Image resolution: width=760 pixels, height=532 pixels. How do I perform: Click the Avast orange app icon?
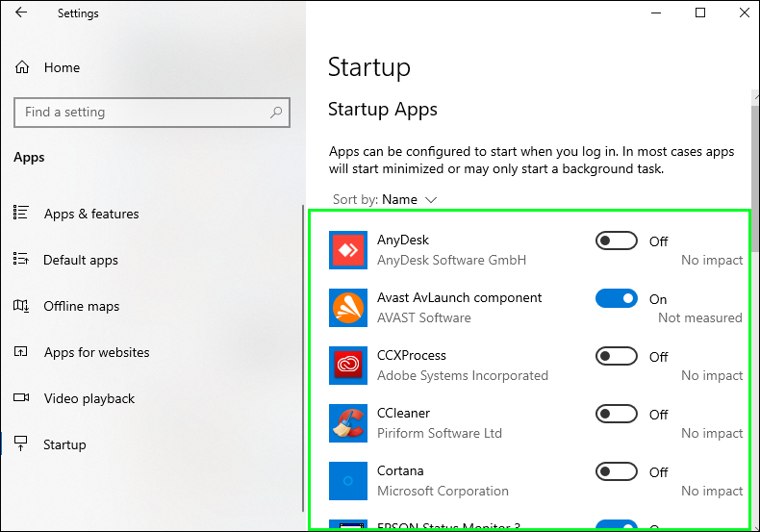[x=348, y=308]
